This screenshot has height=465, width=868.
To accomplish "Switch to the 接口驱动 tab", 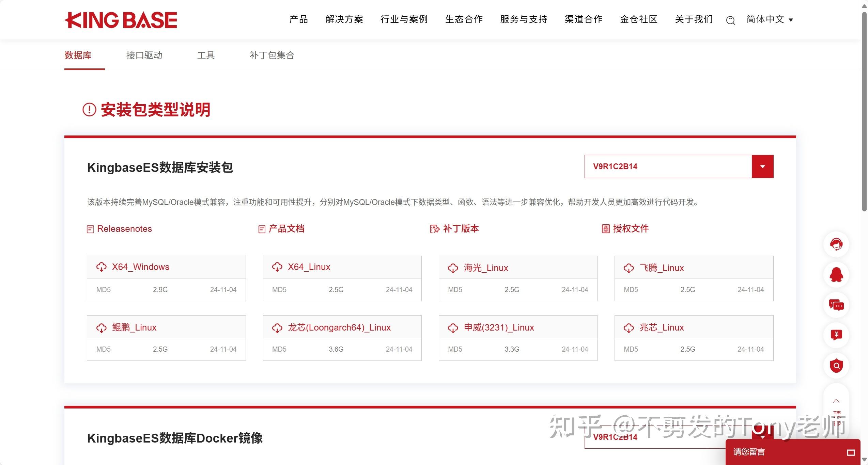I will point(144,55).
